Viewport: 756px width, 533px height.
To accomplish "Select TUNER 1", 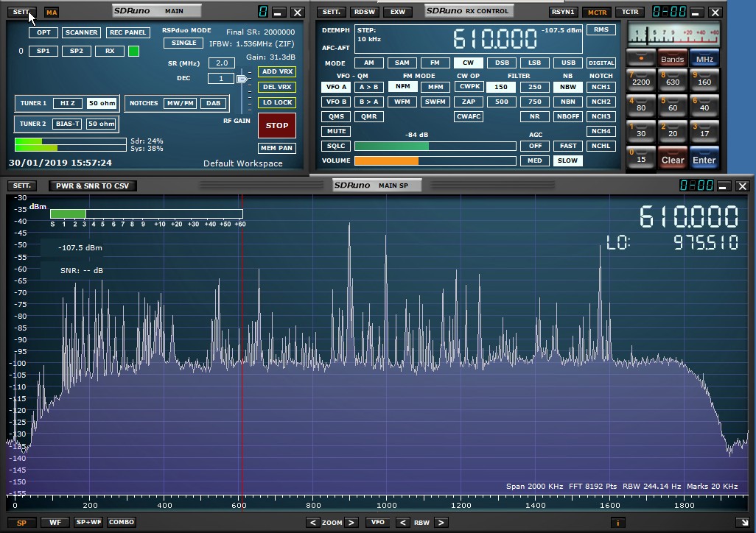I will [33, 103].
